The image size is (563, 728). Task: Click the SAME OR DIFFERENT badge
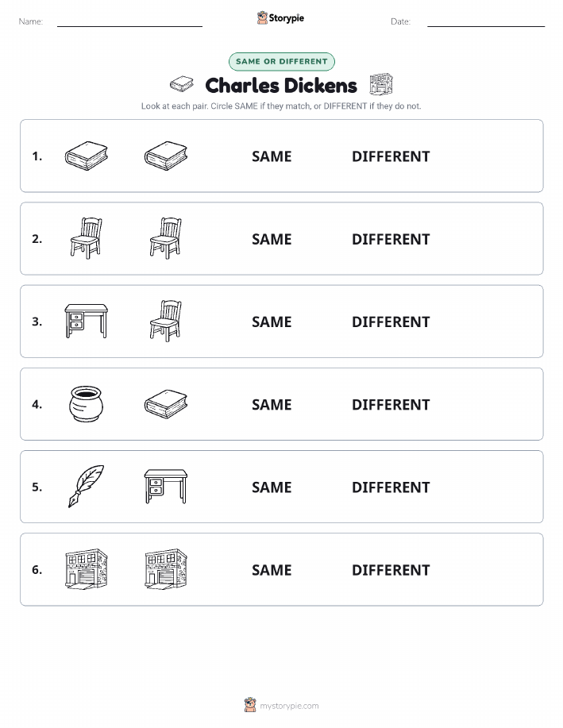[x=281, y=62]
